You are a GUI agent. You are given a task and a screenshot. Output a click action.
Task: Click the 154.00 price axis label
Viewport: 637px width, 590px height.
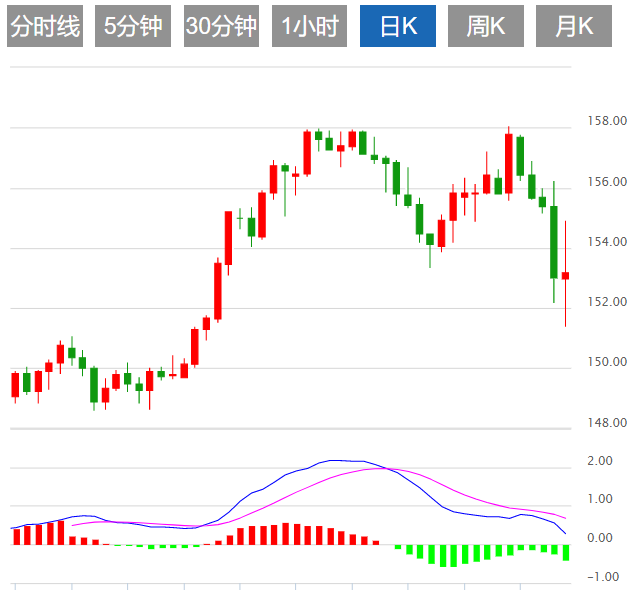(607, 242)
